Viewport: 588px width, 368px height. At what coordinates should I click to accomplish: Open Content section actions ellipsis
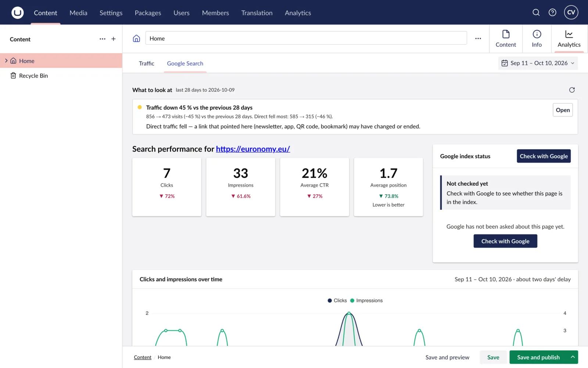click(x=103, y=39)
